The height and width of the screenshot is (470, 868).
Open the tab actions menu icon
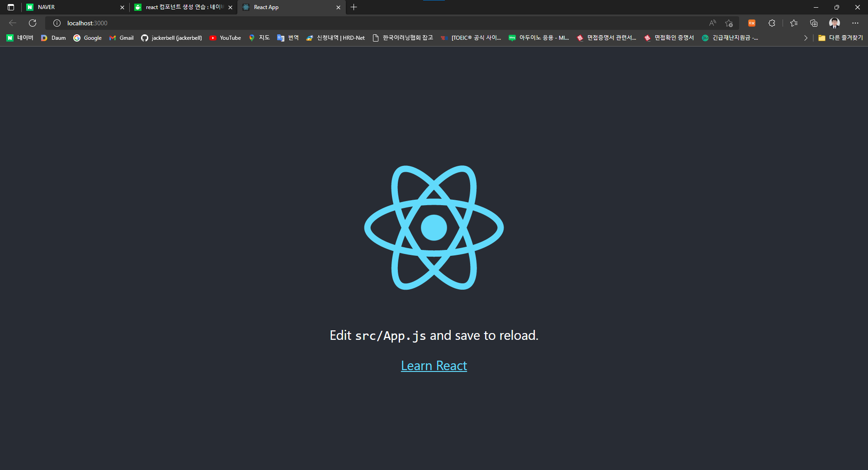click(x=11, y=7)
